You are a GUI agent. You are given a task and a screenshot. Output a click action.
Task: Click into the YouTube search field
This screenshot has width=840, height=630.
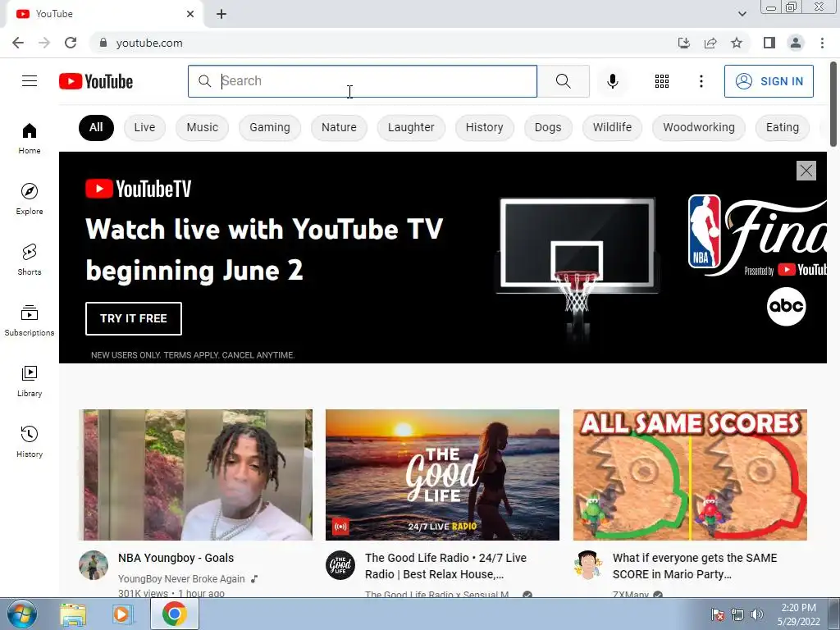point(363,81)
